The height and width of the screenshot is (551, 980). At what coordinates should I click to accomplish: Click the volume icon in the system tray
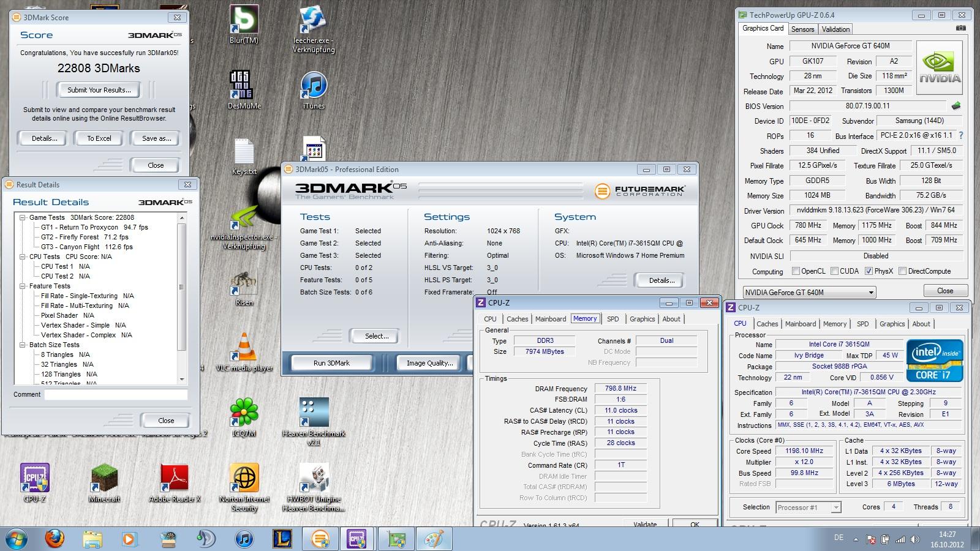point(915,539)
